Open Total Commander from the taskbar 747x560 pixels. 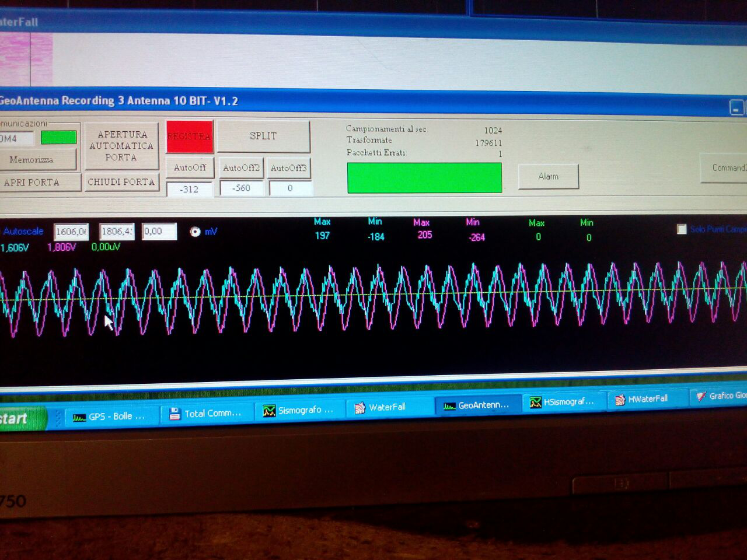(205, 414)
